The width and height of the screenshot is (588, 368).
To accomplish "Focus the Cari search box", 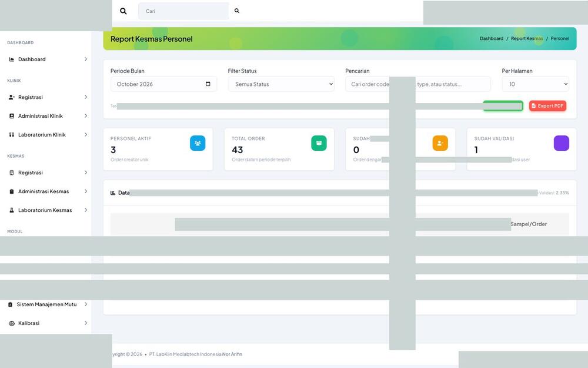I will pyautogui.click(x=183, y=11).
